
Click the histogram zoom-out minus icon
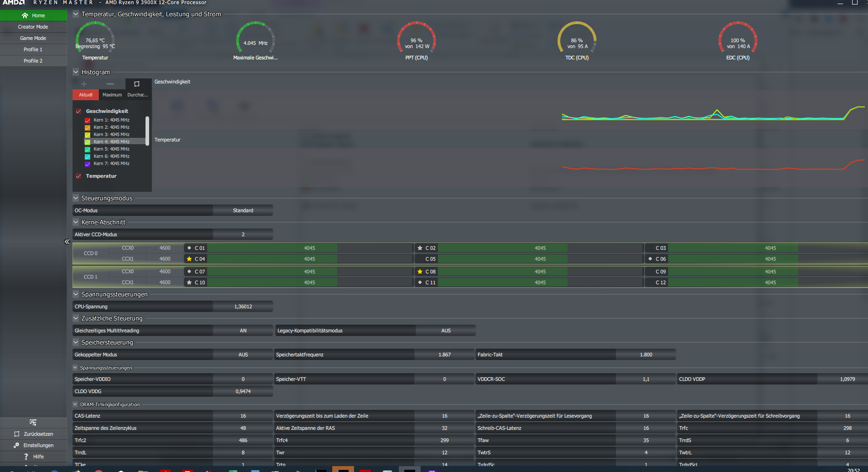(110, 84)
